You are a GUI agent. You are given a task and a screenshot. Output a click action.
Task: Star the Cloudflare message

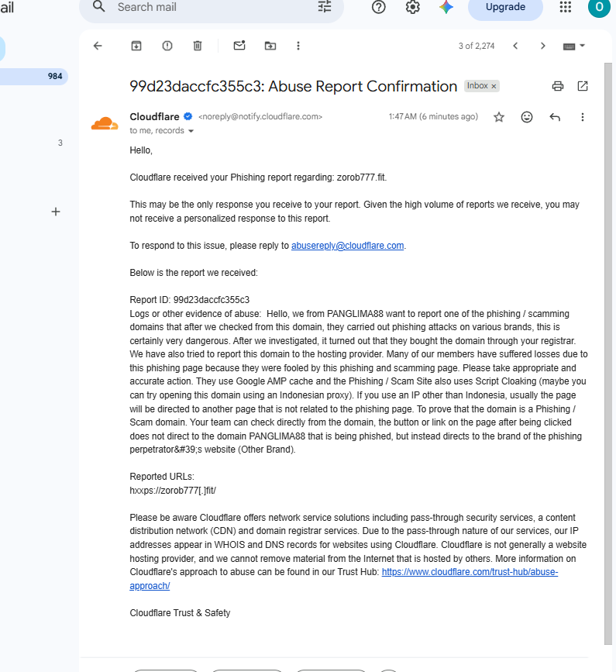(499, 117)
